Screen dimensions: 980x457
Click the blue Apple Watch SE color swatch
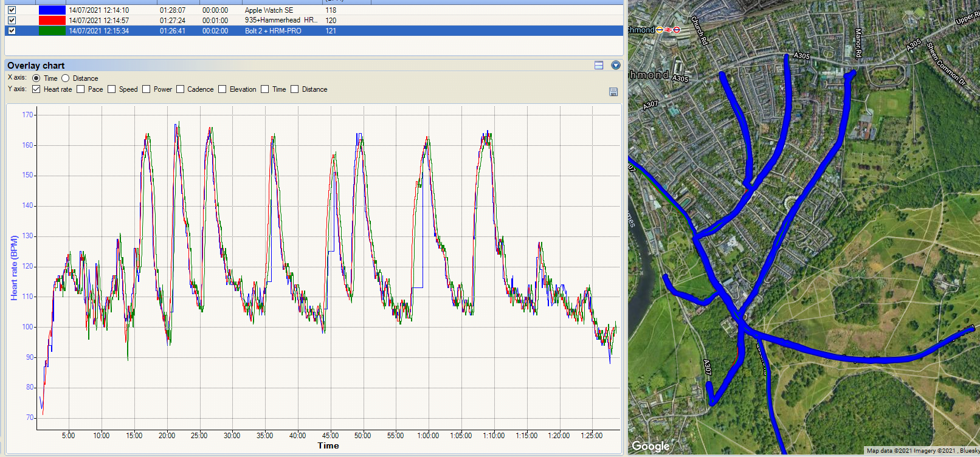[x=52, y=10]
